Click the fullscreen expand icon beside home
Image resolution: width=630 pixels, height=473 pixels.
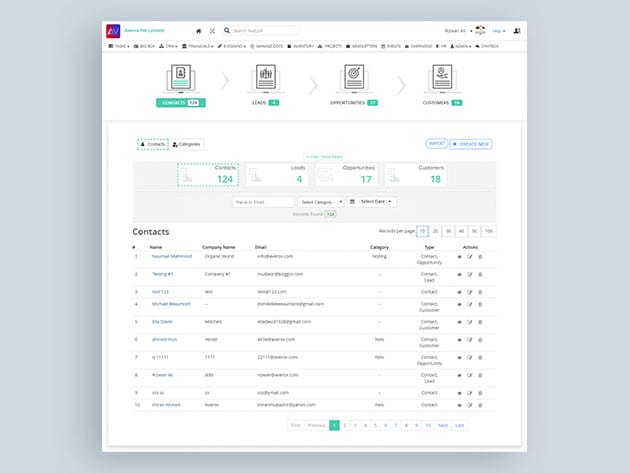click(212, 31)
